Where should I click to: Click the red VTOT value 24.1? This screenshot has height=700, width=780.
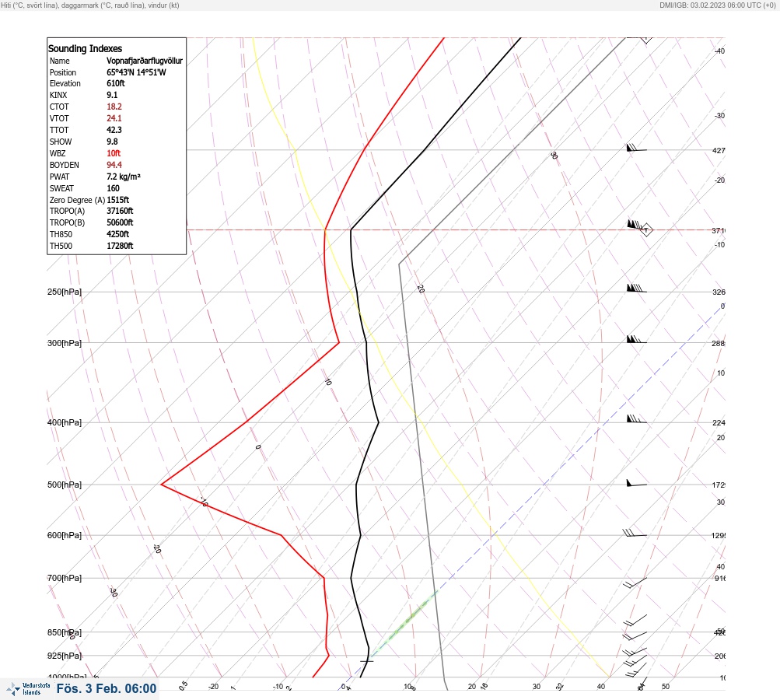click(114, 118)
